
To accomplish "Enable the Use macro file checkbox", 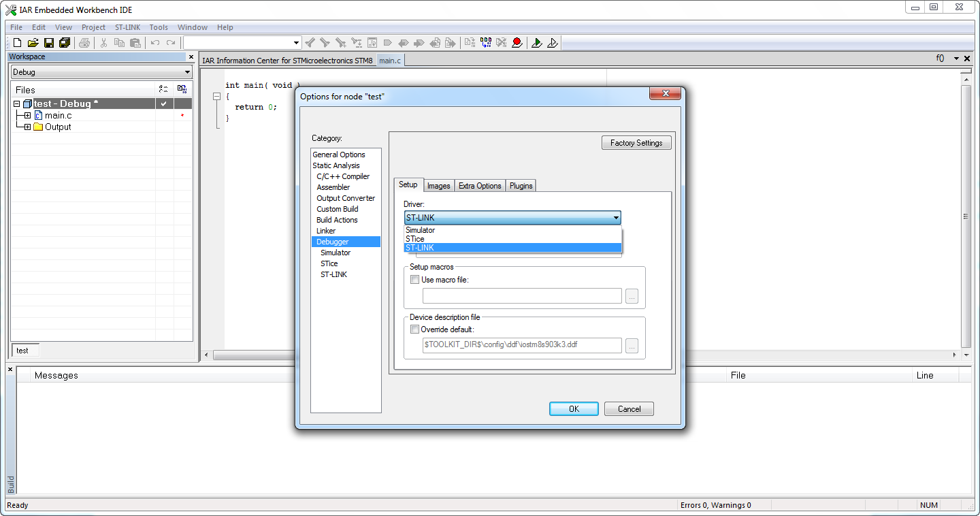I will click(414, 280).
